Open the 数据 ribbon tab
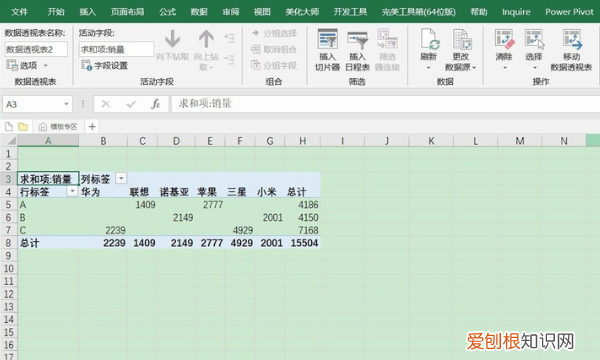Viewport: 600px width, 360px height. pyautogui.click(x=199, y=12)
